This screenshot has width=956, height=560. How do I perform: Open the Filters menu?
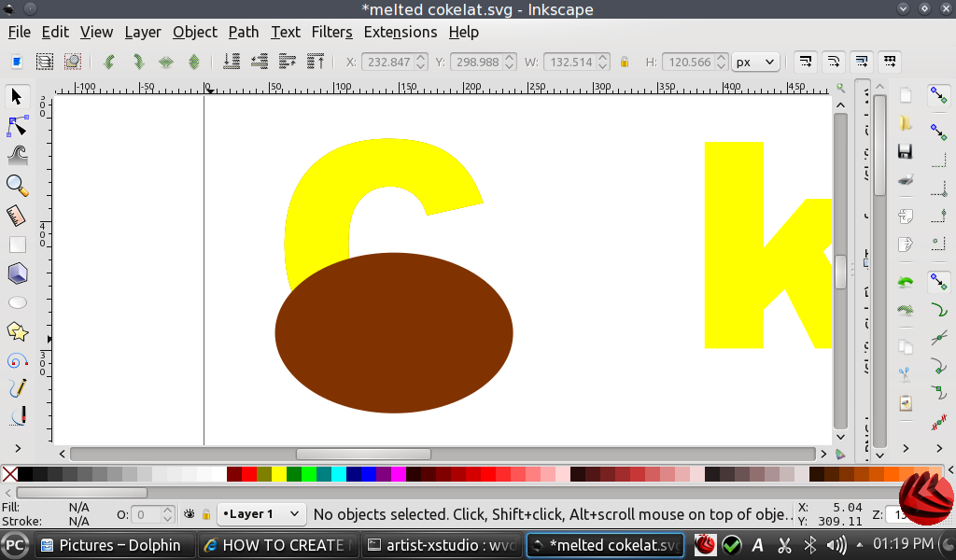click(331, 33)
